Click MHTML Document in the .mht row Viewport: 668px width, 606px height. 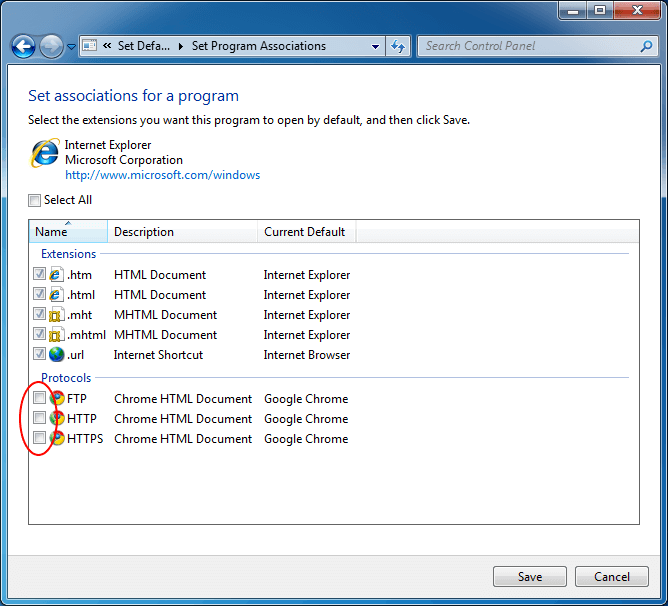coord(166,315)
